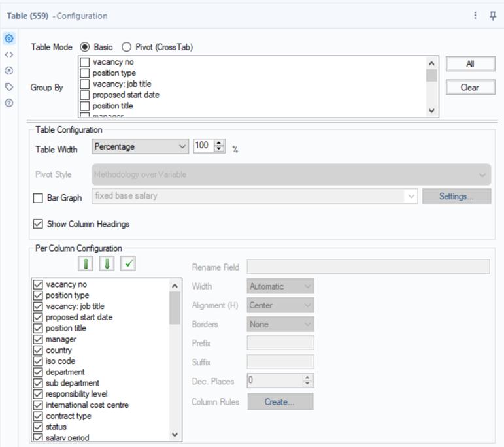
Task: Open the panel options kebab menu
Action: tap(475, 16)
